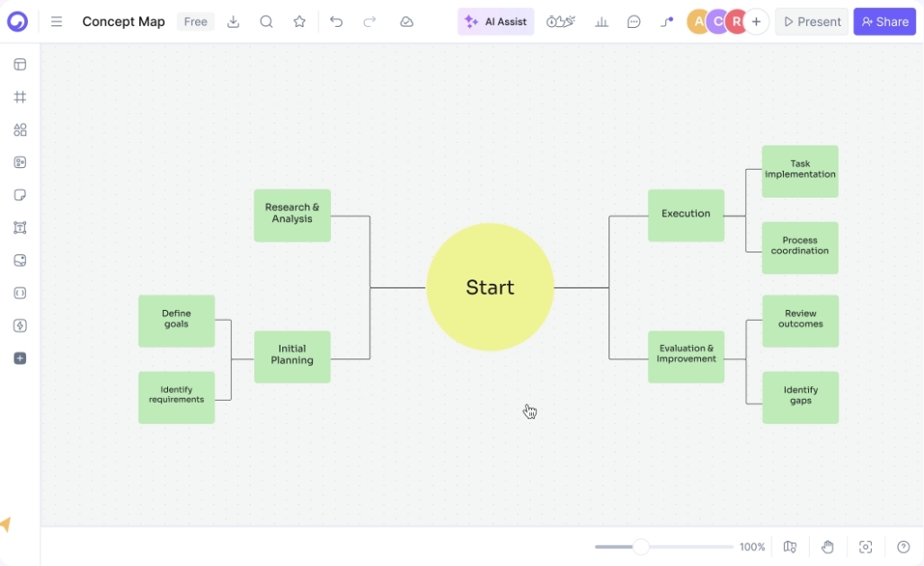Screen dimensions: 924x566
Task: Open the image insert tool in sidebar
Action: click(20, 261)
